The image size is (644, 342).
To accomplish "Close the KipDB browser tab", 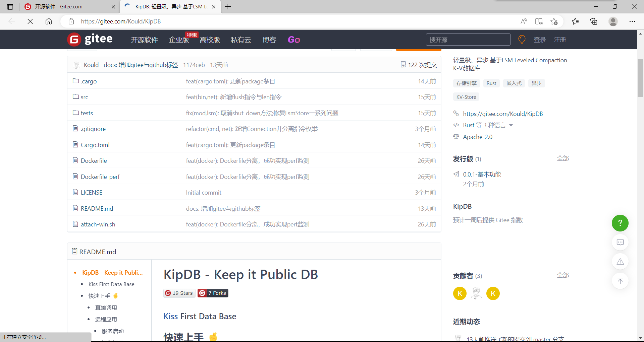I will [x=214, y=7].
